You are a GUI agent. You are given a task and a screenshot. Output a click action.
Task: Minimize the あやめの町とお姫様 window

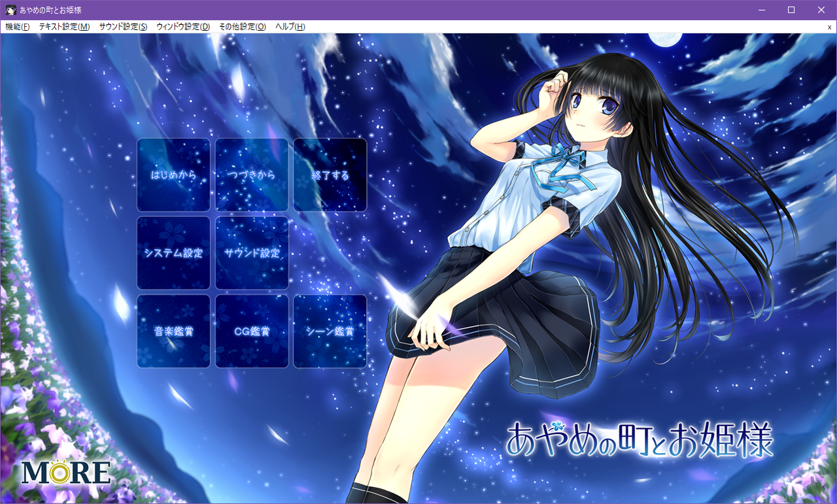tap(761, 10)
